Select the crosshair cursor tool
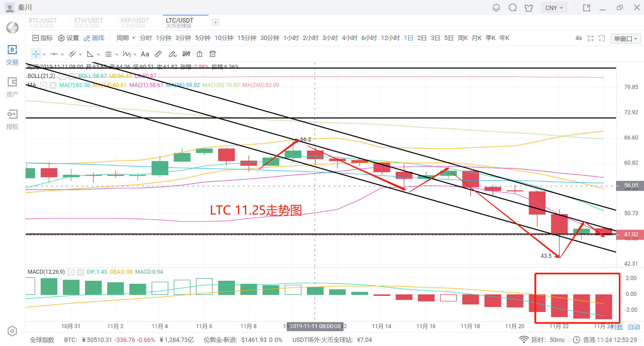Screen dimensions: 644x346 pyautogui.click(x=36, y=54)
